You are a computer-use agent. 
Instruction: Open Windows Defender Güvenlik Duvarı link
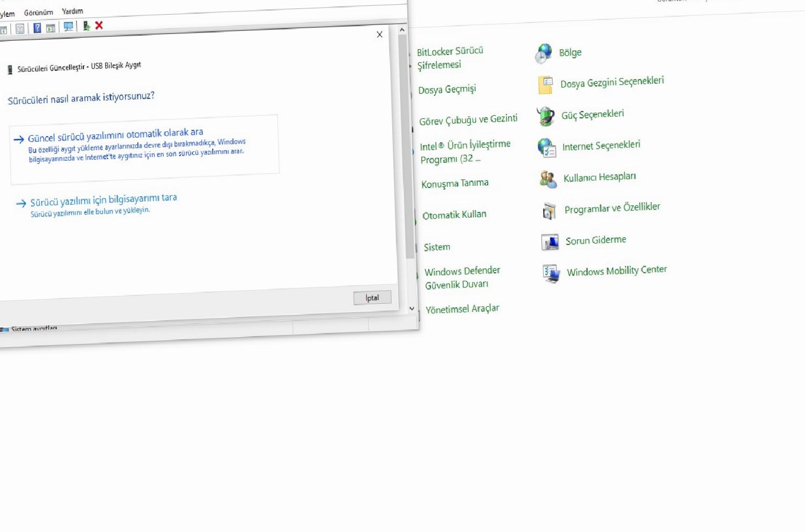pyautogui.click(x=462, y=278)
